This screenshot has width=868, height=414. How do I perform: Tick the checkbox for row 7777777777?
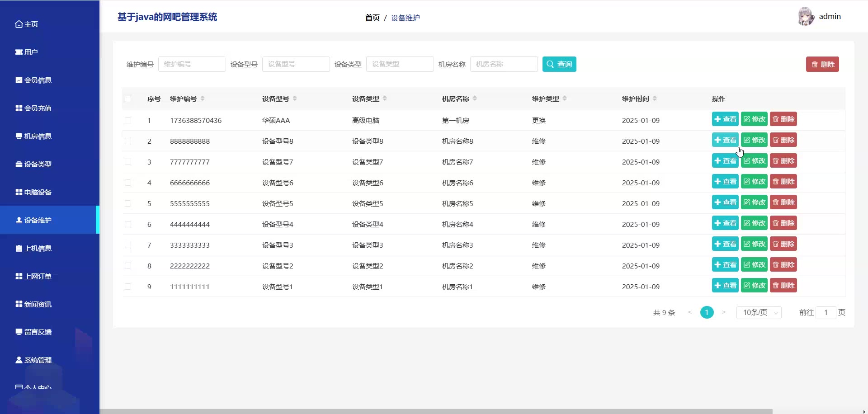(128, 162)
